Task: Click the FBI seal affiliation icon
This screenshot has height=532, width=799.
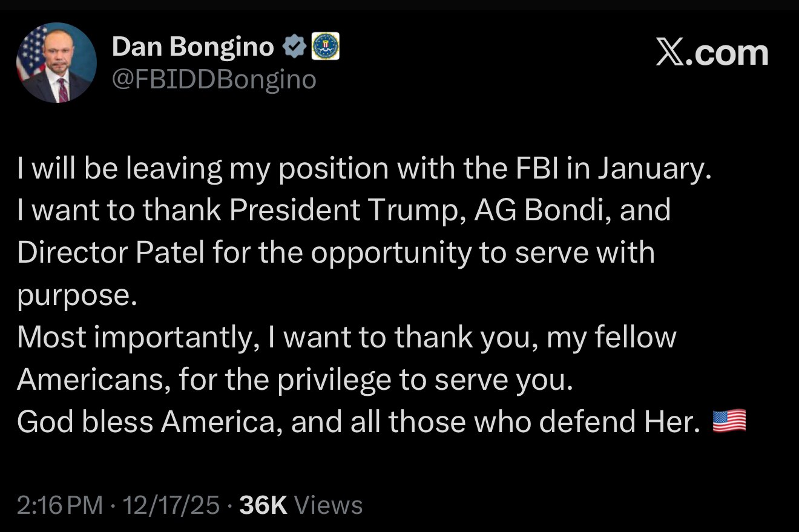Action: (x=326, y=45)
